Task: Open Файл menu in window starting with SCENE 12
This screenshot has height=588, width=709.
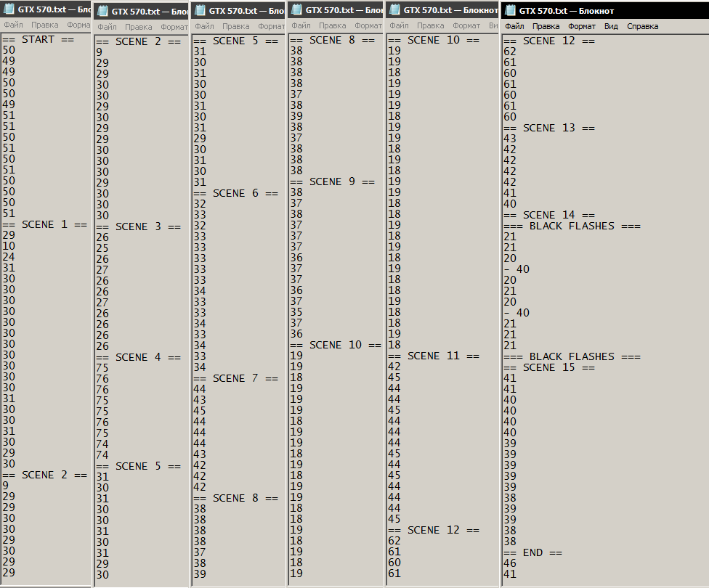Action: pos(514,26)
